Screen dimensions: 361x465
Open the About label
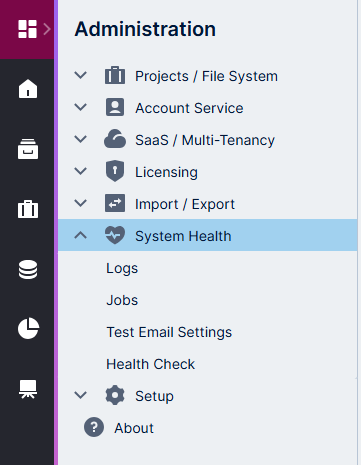coord(134,428)
